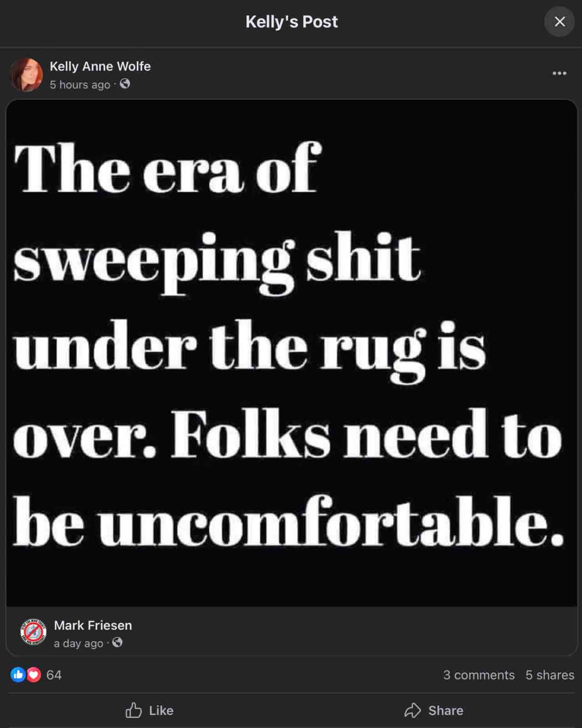The height and width of the screenshot is (728, 582).
Task: Click the arrow icon in Share button
Action: click(x=412, y=710)
